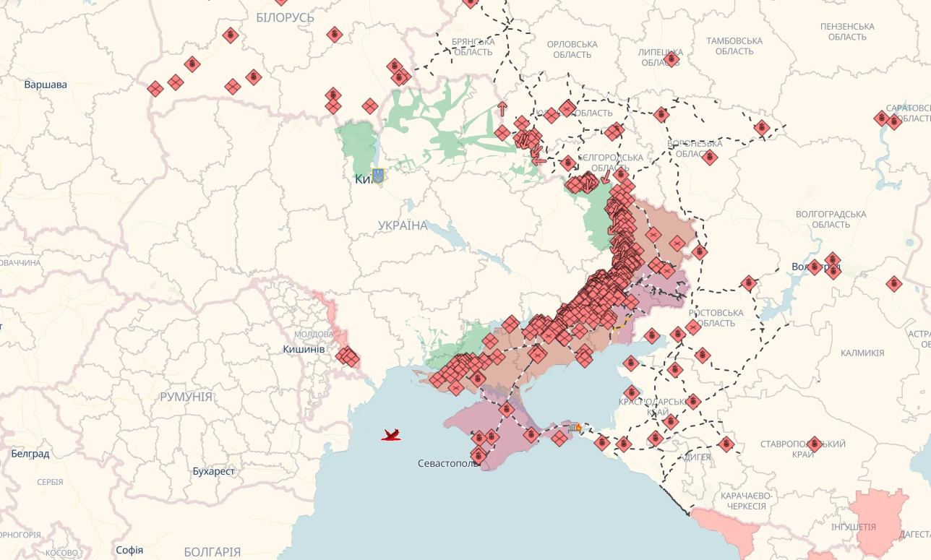The width and height of the screenshot is (931, 560).
Task: Click the КАРАЧАЄВО-ЧЕРКЕСІЯ label
Action: point(746,501)
